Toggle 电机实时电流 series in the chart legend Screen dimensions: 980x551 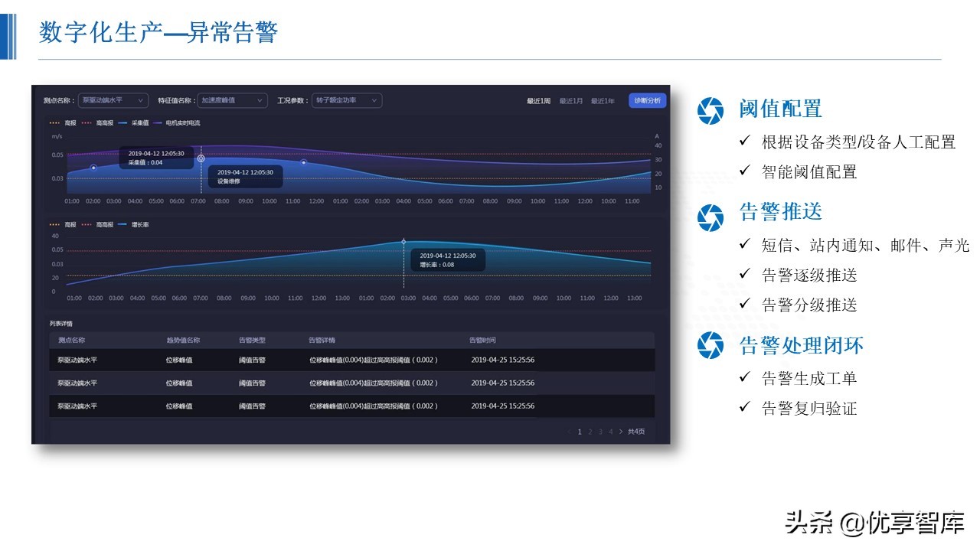coord(176,122)
